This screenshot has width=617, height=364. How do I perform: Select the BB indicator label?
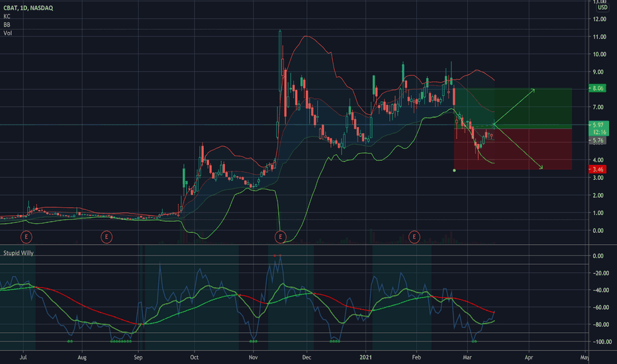pyautogui.click(x=7, y=24)
